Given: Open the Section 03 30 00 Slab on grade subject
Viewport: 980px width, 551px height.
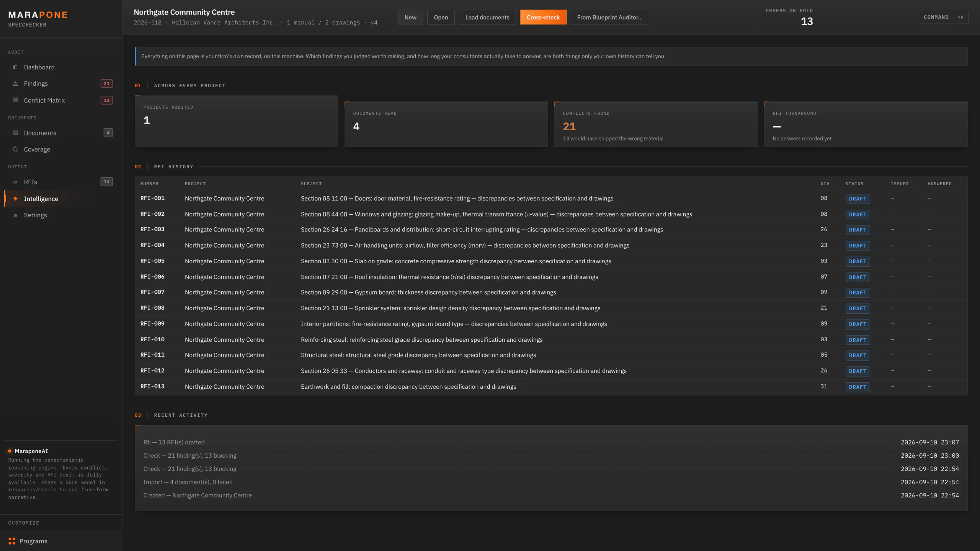Looking at the screenshot, I should tap(456, 261).
